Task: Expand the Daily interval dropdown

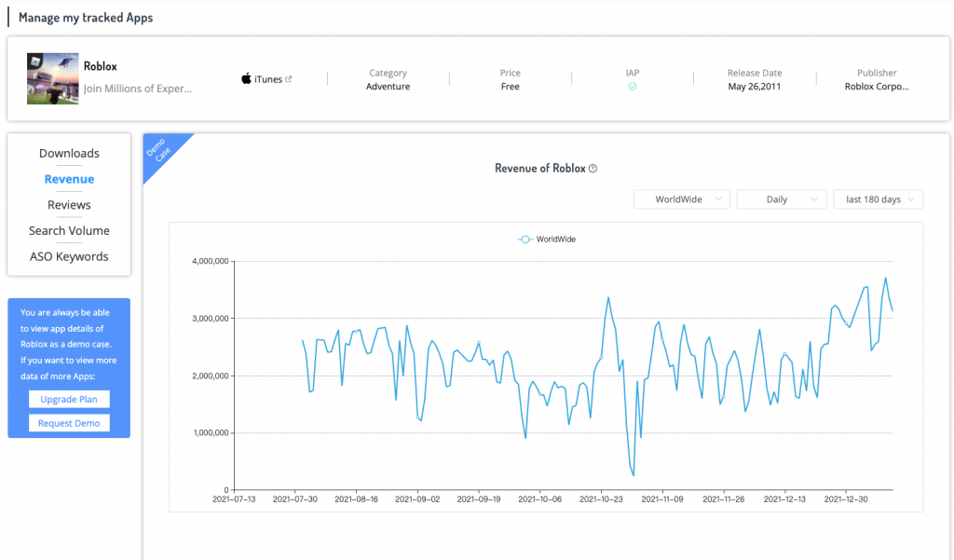Action: [x=782, y=199]
